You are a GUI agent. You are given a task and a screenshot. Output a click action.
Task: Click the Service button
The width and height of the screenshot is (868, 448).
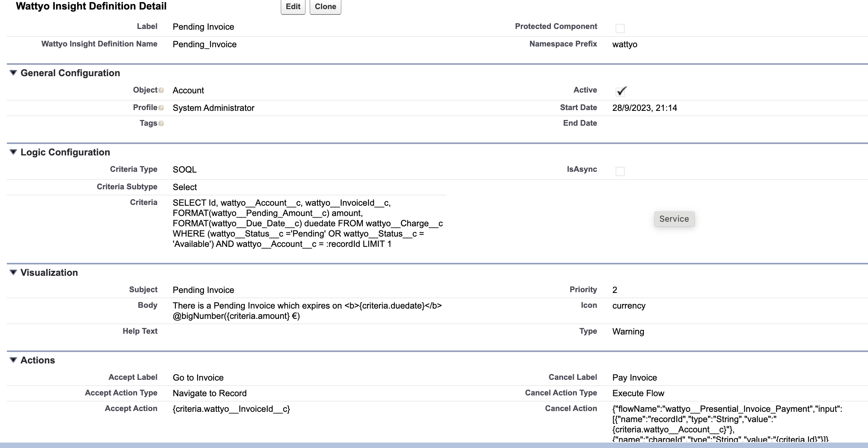pos(674,219)
